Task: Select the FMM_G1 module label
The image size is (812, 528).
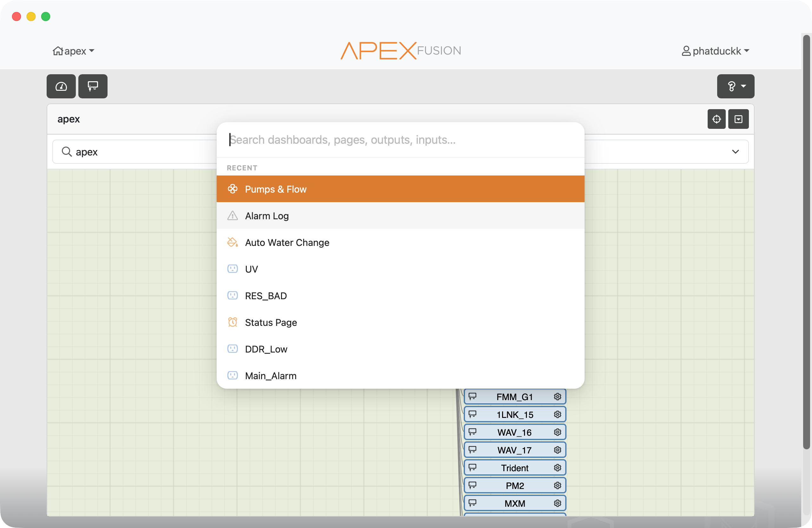Action: [515, 397]
